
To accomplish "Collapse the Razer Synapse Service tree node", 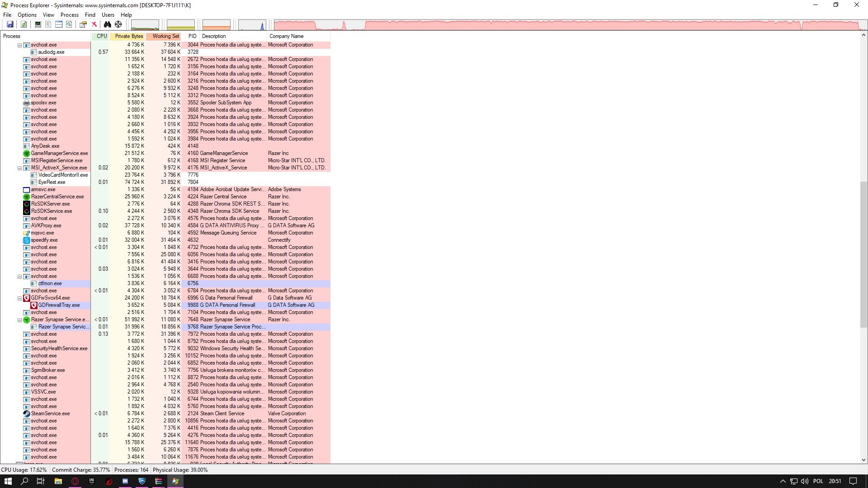I will pos(19,320).
